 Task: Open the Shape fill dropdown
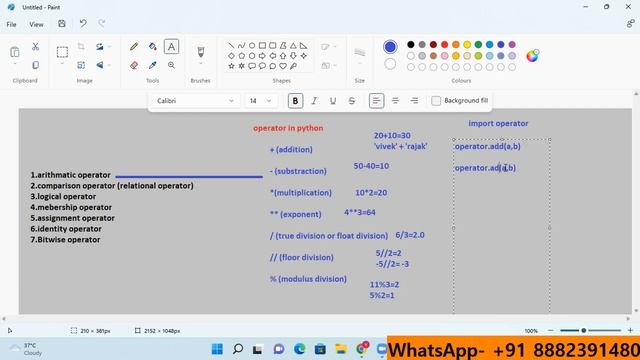tap(329, 65)
